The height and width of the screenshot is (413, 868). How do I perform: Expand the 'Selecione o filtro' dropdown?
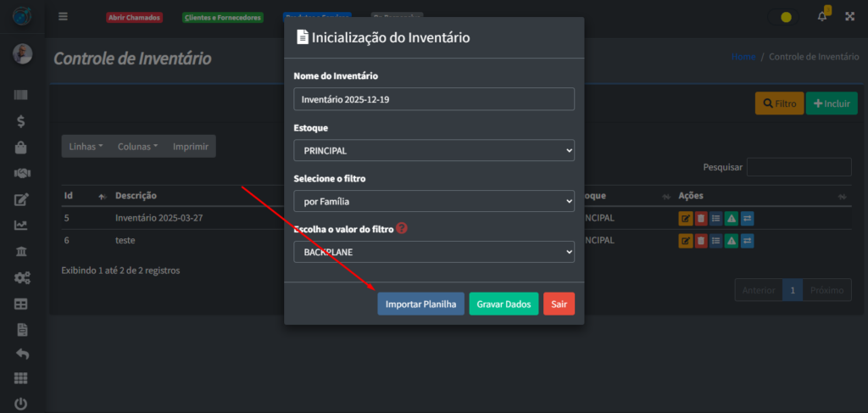(x=434, y=201)
